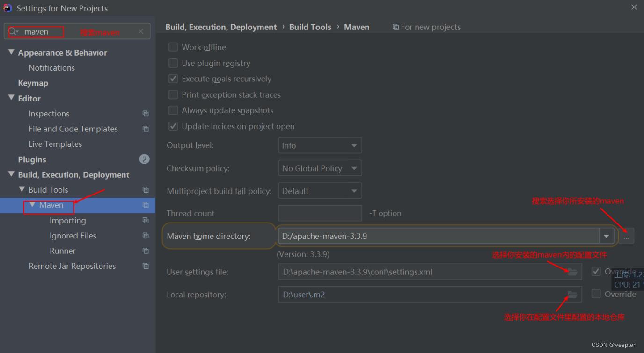Click the search magnifier icon

click(x=13, y=32)
